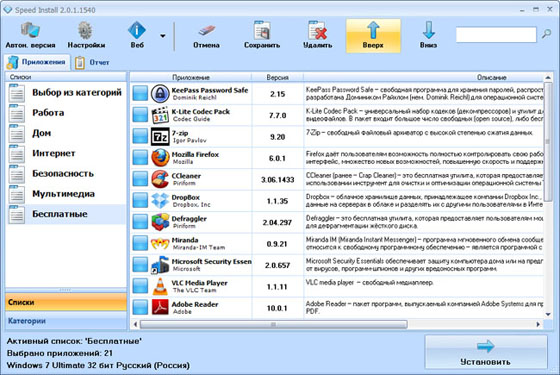
Task: Click the Установить install button
Action: point(486,352)
